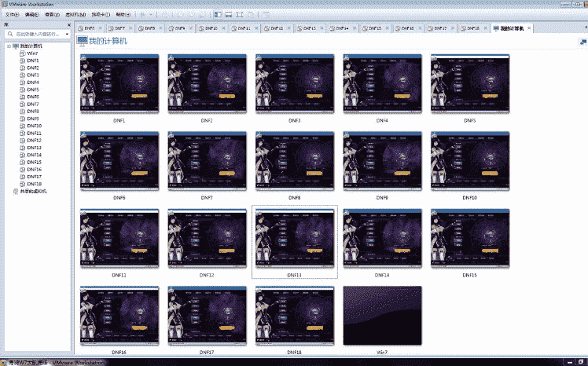Close the DNF8 tab
Screen dimensions: 588x366
[160, 28]
